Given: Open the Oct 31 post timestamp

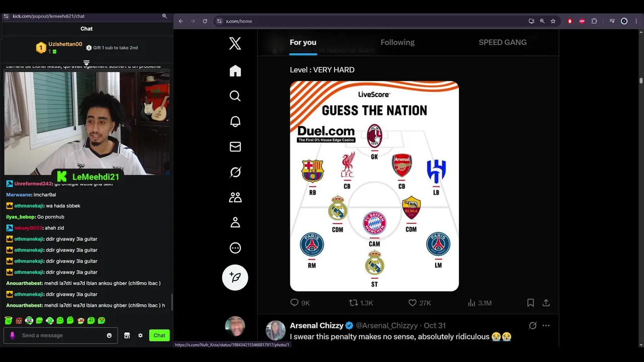Looking at the screenshot, I should 435,325.
